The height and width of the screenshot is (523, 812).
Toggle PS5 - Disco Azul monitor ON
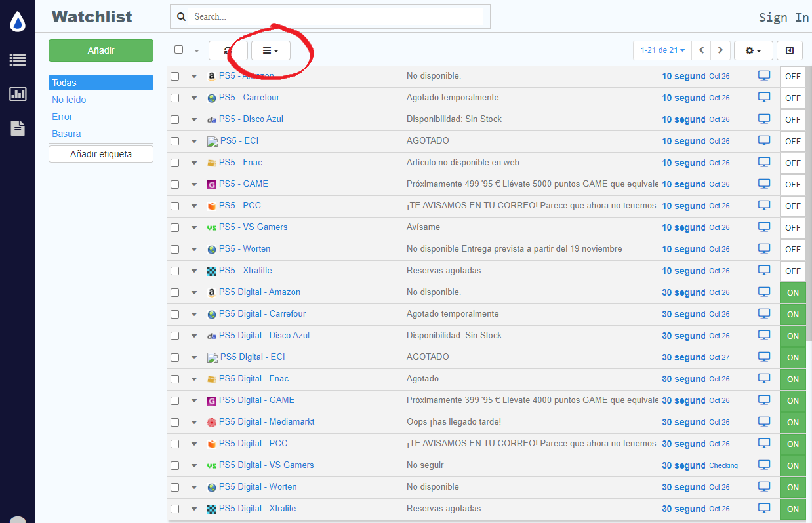point(792,119)
